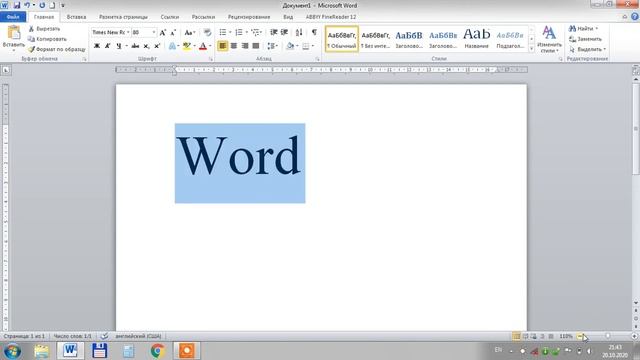This screenshot has height=360, width=640.
Task: Switch to the Рецензирование tab
Action: click(x=249, y=17)
